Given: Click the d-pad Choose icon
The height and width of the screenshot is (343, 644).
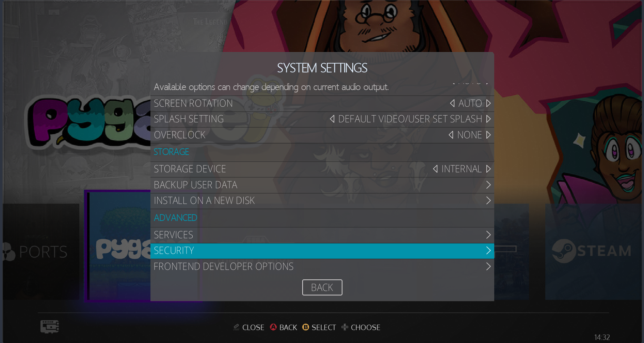Looking at the screenshot, I should tap(345, 327).
